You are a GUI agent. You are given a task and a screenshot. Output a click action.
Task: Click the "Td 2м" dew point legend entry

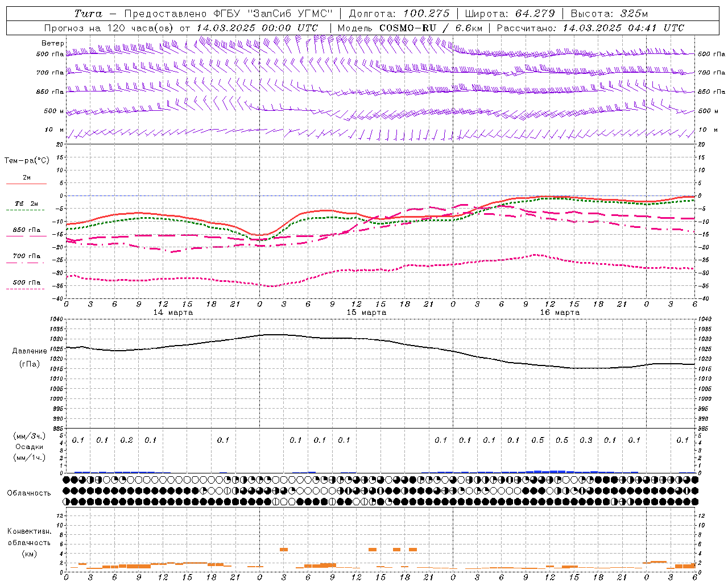click(27, 203)
